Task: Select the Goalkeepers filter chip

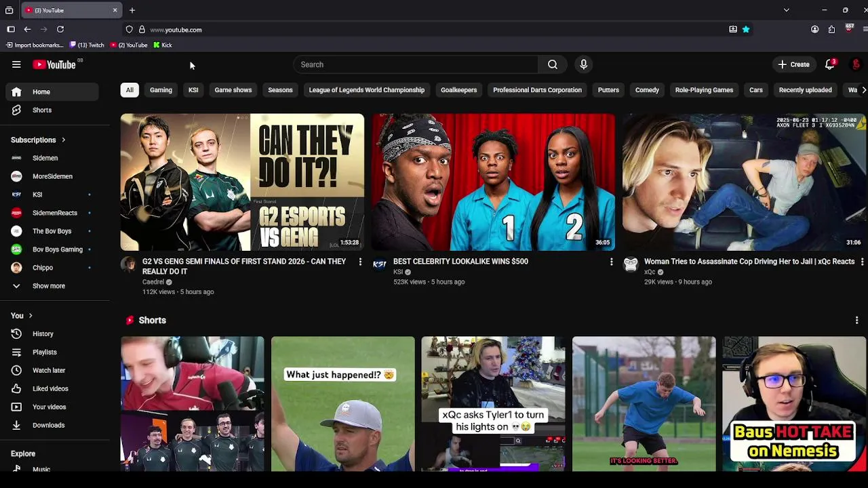Action: click(x=458, y=90)
